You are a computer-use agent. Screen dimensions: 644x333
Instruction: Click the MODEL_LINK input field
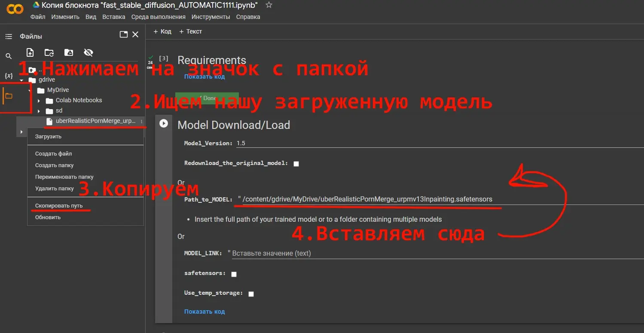click(x=438, y=253)
